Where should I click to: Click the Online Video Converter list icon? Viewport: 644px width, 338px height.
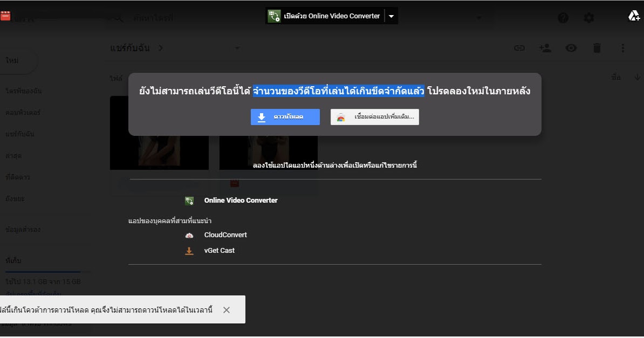pos(189,201)
